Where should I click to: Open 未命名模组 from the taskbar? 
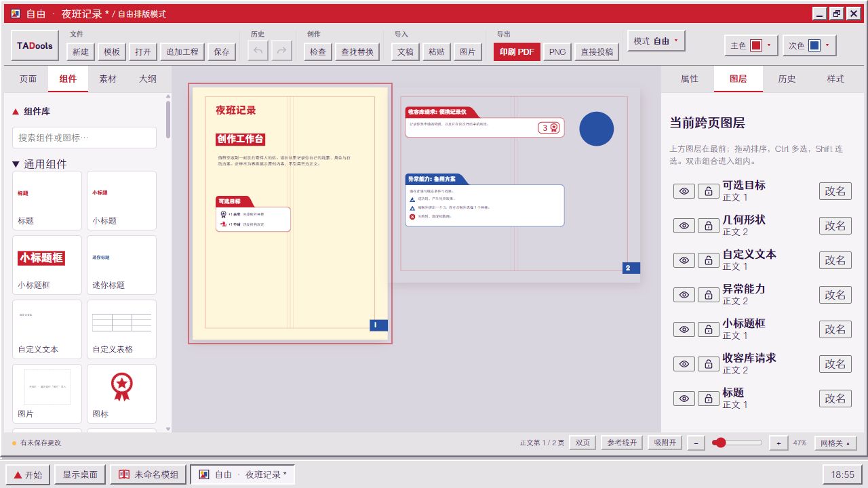[x=149, y=474]
